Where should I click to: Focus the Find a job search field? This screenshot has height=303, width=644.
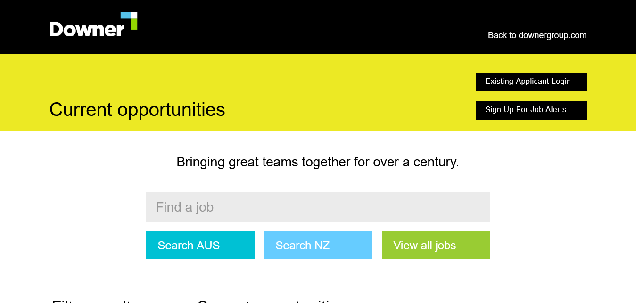pyautogui.click(x=318, y=207)
